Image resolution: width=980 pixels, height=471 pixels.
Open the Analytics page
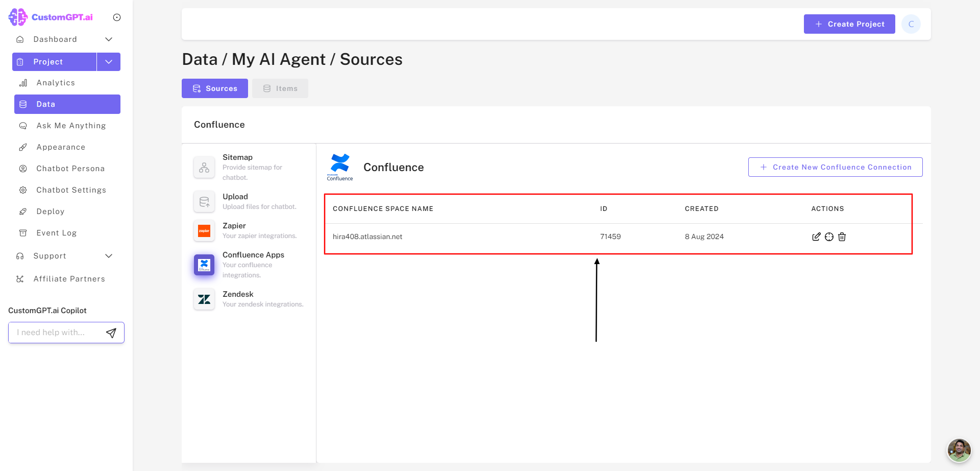[56, 83]
